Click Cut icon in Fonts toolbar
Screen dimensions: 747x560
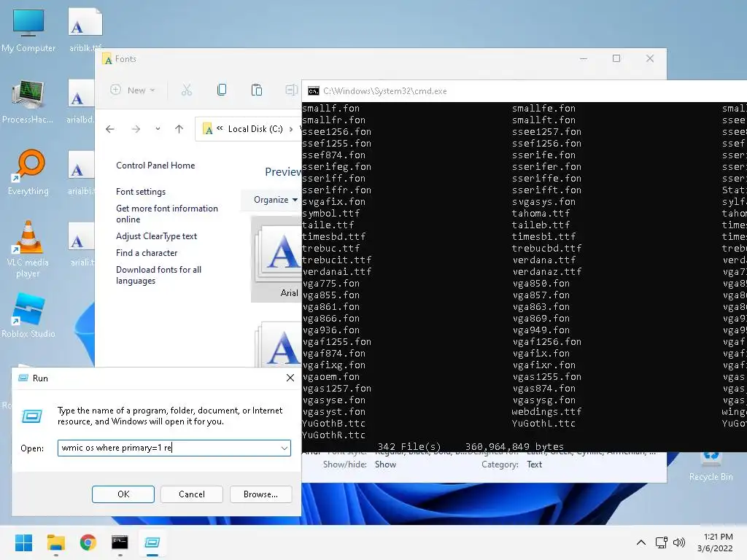[186, 90]
